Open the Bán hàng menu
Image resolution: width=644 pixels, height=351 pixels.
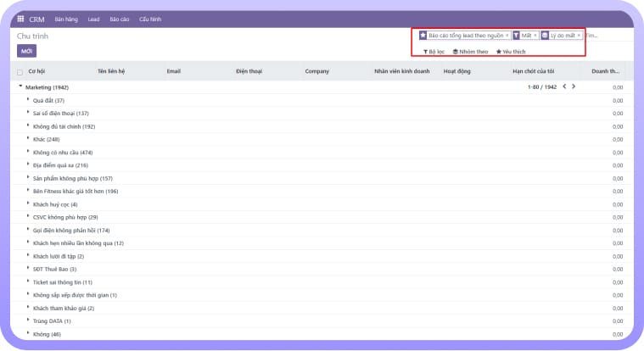click(64, 18)
